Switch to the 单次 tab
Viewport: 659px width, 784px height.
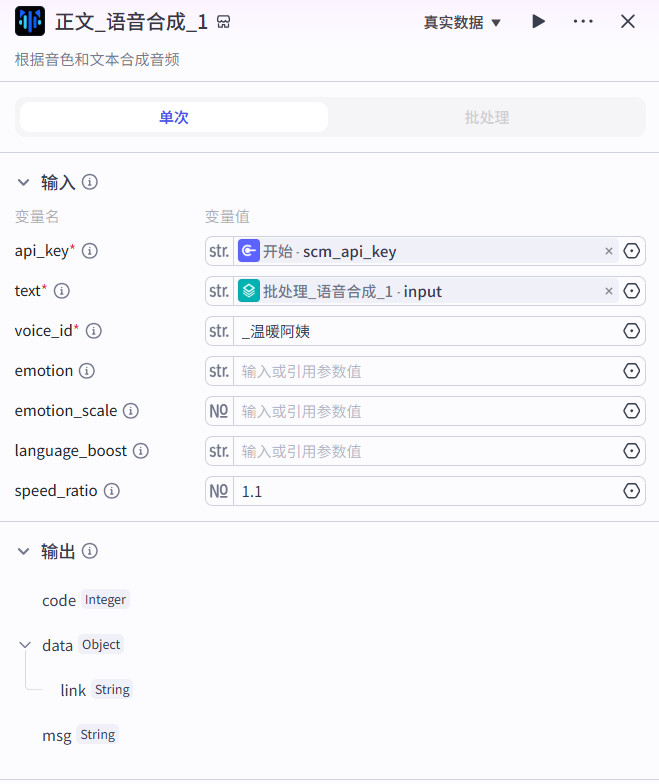(x=174, y=117)
